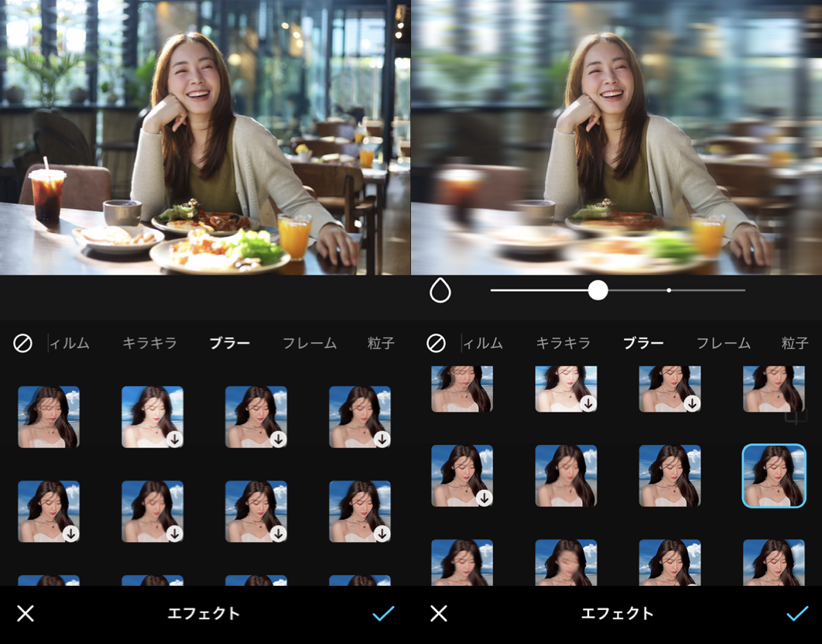Select the ブラー tab in right screen
The height and width of the screenshot is (644, 822).
pos(643,343)
